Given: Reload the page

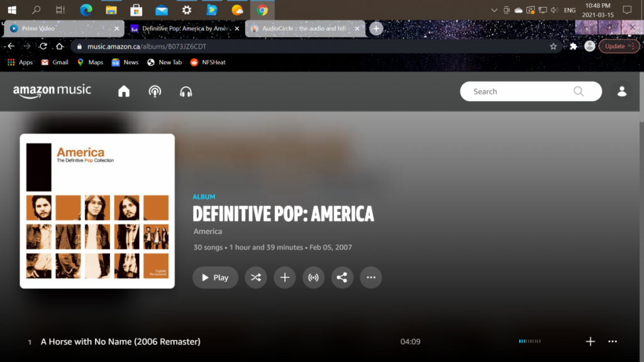Looking at the screenshot, I should (43, 47).
